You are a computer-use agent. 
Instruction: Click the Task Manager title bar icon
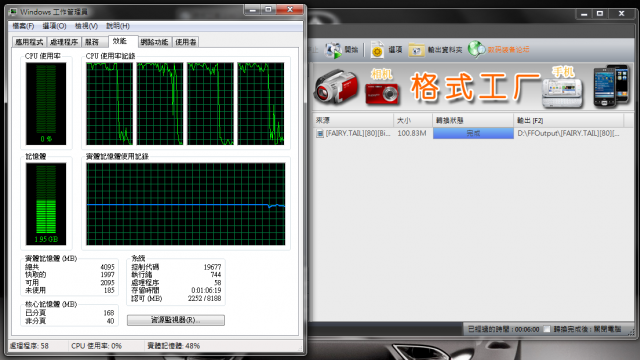pyautogui.click(x=13, y=12)
